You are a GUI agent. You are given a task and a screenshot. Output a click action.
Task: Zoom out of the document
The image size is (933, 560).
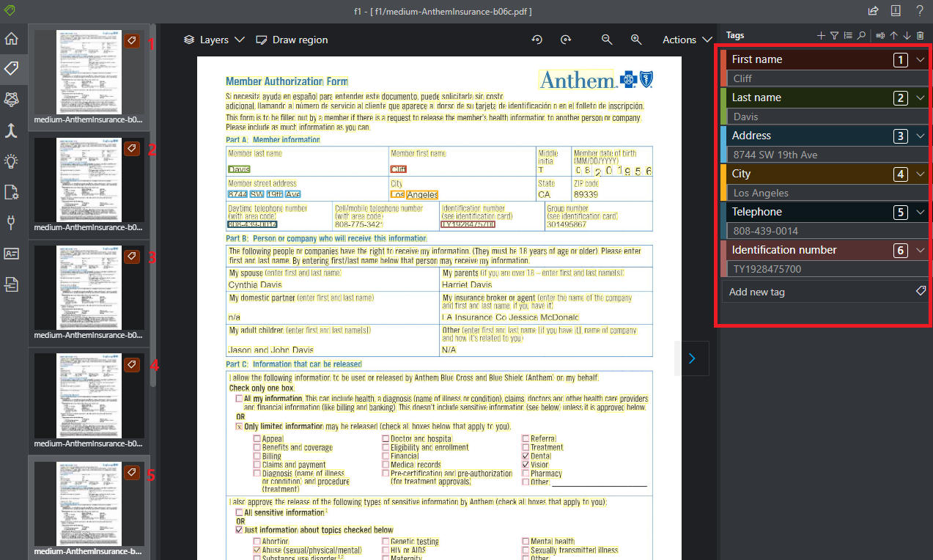[607, 40]
